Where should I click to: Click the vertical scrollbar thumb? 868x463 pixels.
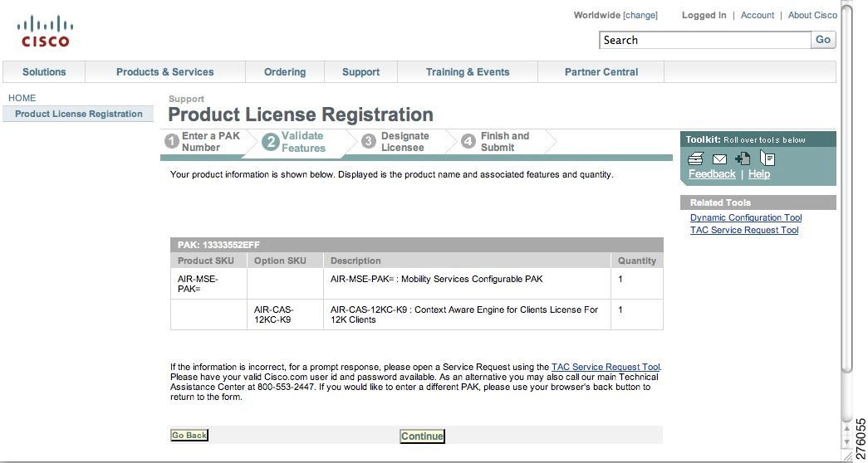pos(846,188)
